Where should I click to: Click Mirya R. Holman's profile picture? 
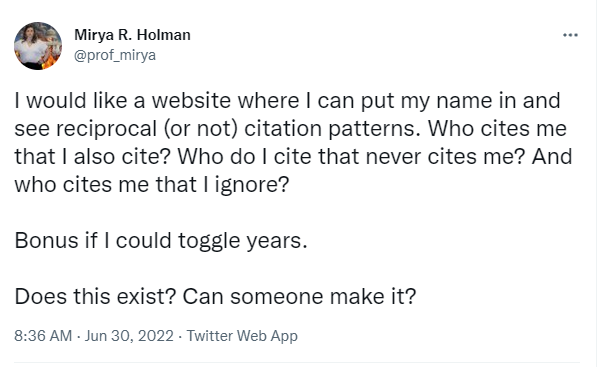[38, 46]
